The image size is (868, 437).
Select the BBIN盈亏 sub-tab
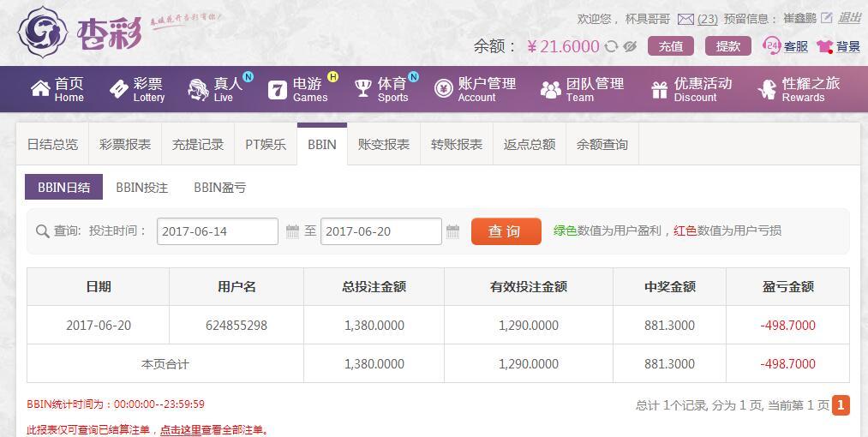[219, 187]
